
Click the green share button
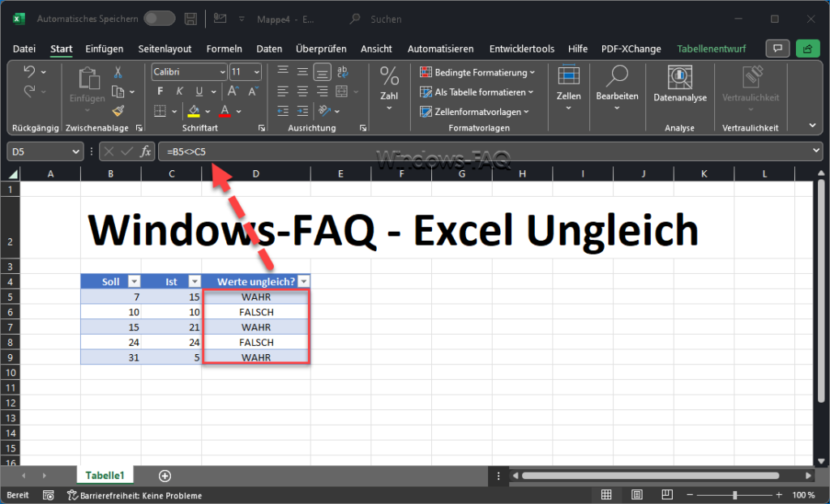[x=808, y=49]
